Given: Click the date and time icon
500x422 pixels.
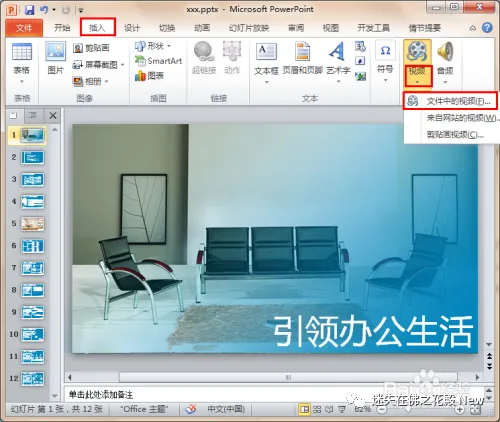Looking at the screenshot, I should point(360,46).
